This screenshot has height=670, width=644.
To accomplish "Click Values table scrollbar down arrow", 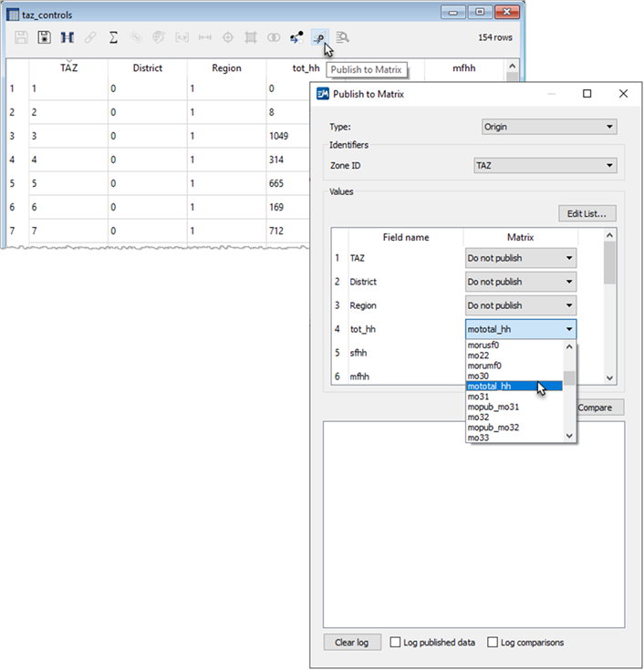I will tap(609, 377).
